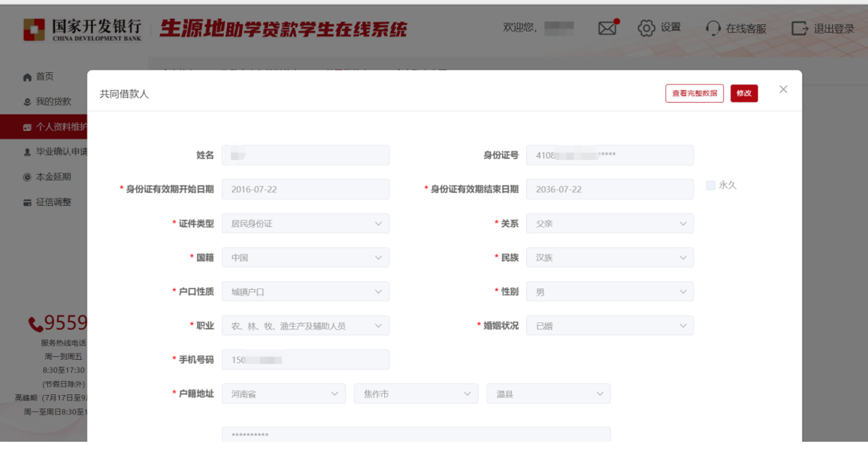The height and width of the screenshot is (459, 868).
Task: Open the mail envelope notification icon
Action: coord(608,28)
